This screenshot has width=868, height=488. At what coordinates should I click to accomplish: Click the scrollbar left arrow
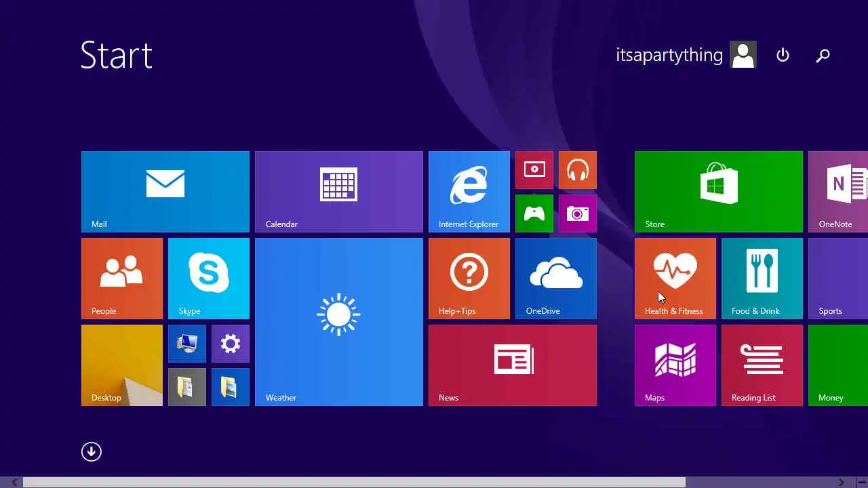tap(14, 483)
